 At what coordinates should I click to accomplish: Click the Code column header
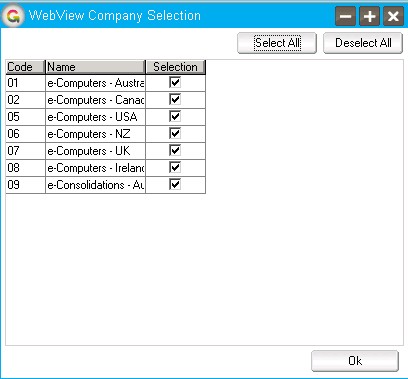25,67
